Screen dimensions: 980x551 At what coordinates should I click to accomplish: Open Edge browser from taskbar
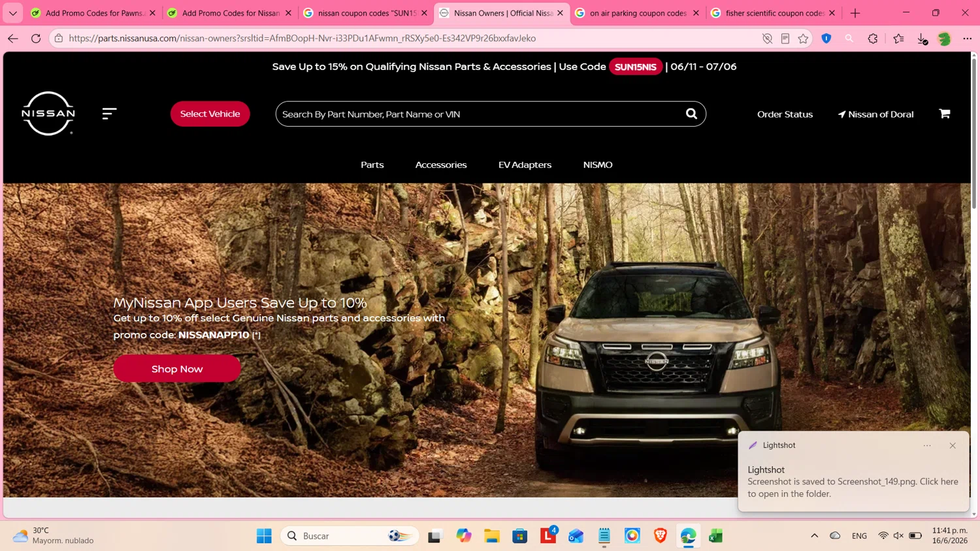688,536
